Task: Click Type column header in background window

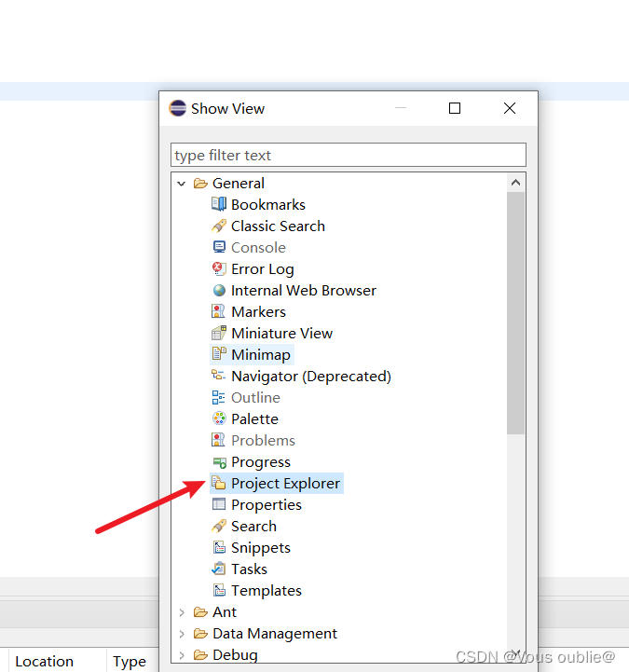Action: click(x=130, y=662)
